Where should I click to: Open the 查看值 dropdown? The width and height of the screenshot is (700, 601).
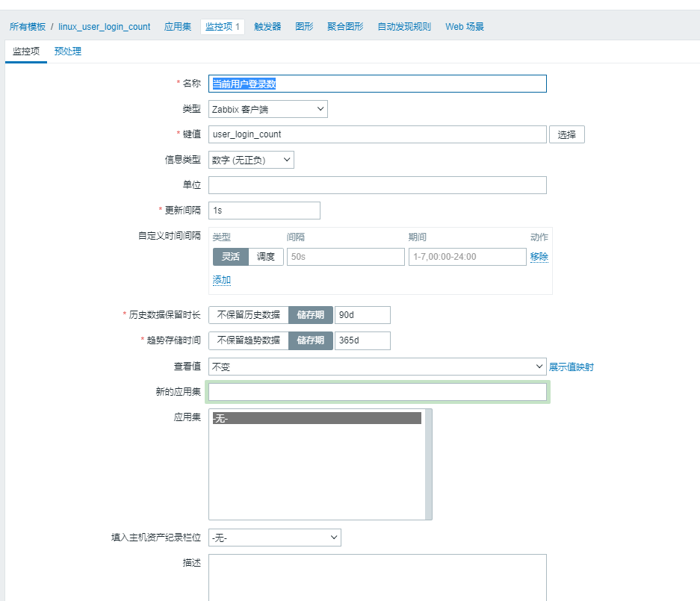[x=377, y=367]
